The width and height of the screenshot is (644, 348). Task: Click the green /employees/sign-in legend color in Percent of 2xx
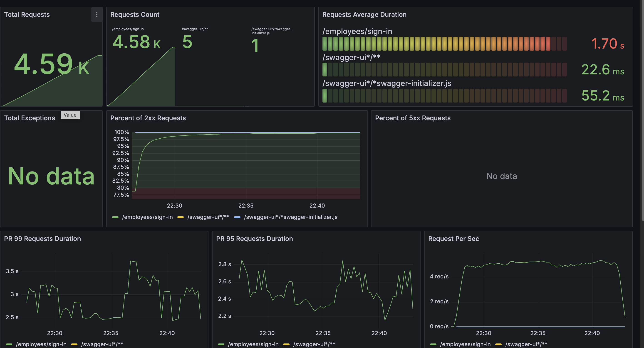[115, 217]
